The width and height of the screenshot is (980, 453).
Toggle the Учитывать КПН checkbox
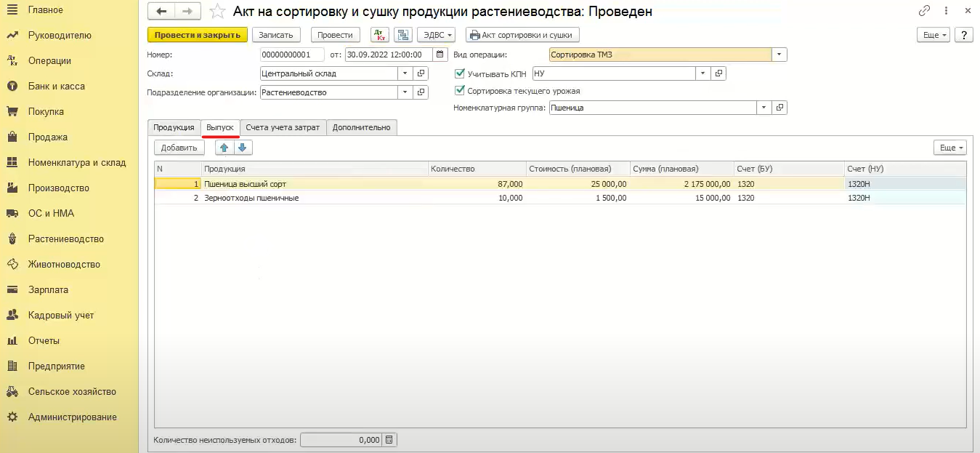pos(459,73)
